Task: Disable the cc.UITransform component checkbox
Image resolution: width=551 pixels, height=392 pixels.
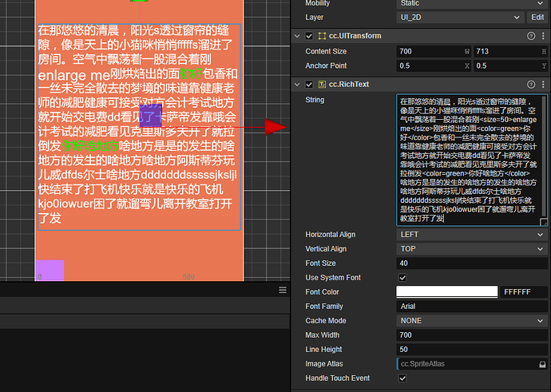Action: [x=309, y=36]
